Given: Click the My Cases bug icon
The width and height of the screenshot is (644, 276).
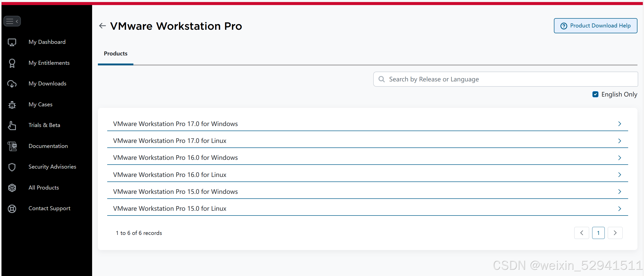Looking at the screenshot, I should (12, 105).
